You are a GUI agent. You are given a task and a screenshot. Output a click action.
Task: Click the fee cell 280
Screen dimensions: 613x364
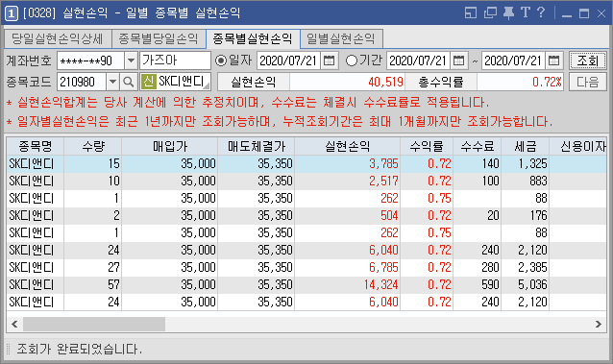click(478, 267)
